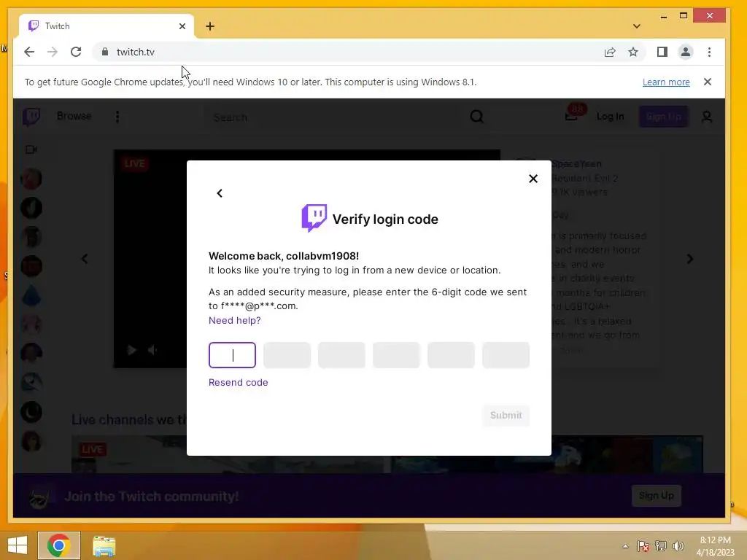Show hidden system tray icons
Image resolution: width=747 pixels, height=560 pixels.
point(625,546)
